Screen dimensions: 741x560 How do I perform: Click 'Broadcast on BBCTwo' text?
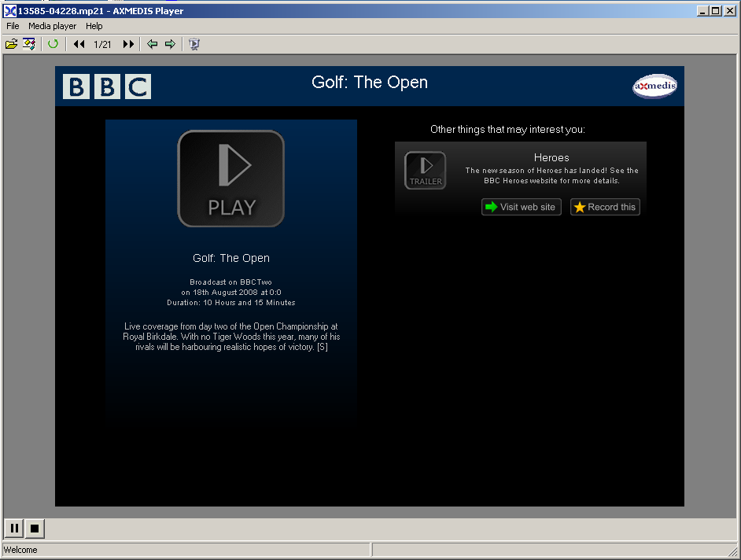point(230,282)
